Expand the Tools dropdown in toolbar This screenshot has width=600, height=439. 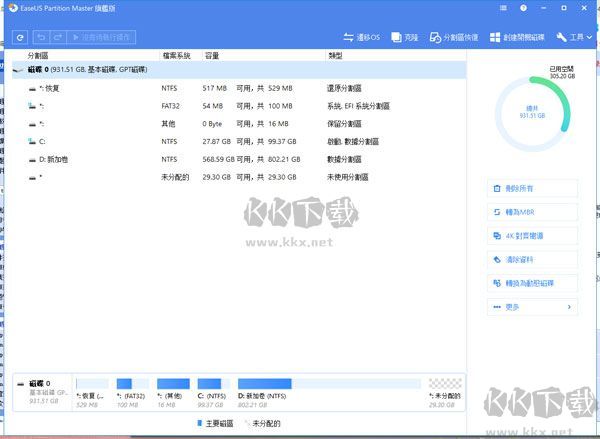[x=574, y=37]
